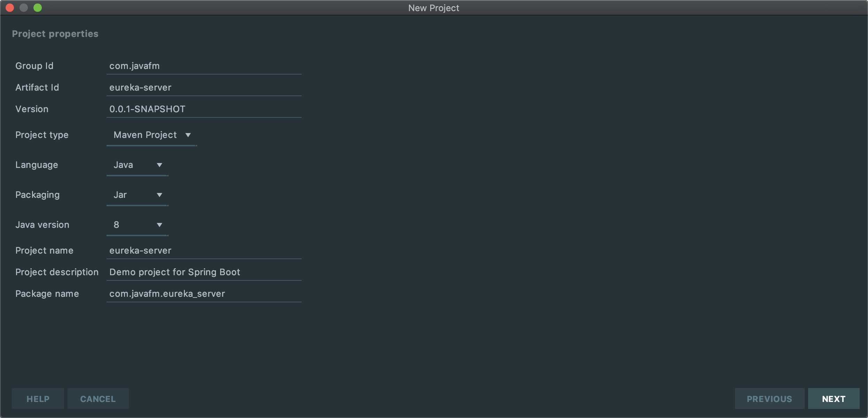Focus the Version field showing 0.0.1-SNAPSHOT
The width and height of the screenshot is (868, 418).
tap(204, 109)
